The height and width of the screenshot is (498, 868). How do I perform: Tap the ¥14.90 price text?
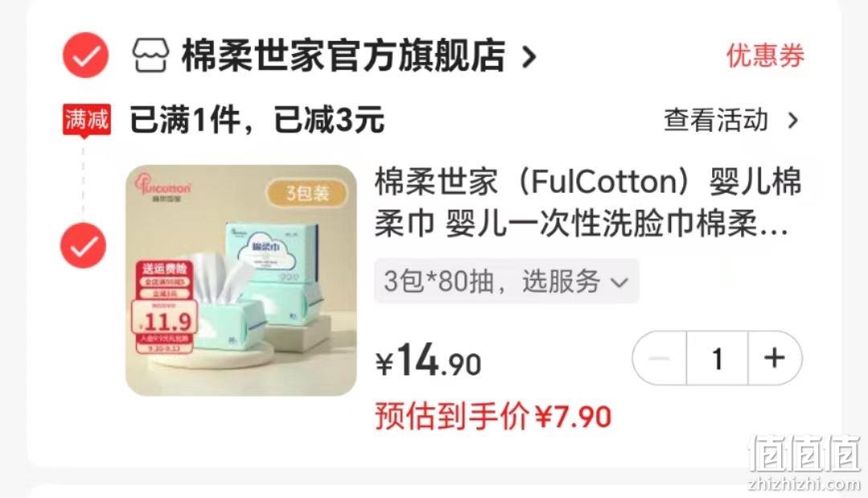[428, 360]
